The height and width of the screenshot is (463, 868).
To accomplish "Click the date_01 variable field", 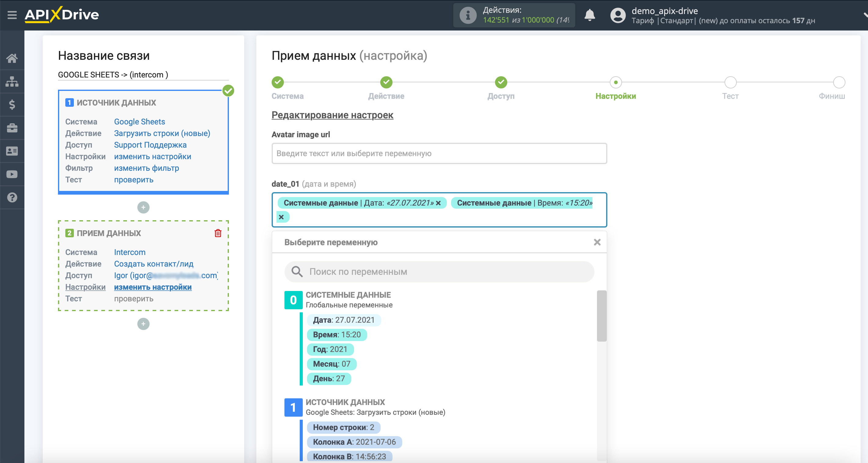I will (439, 210).
